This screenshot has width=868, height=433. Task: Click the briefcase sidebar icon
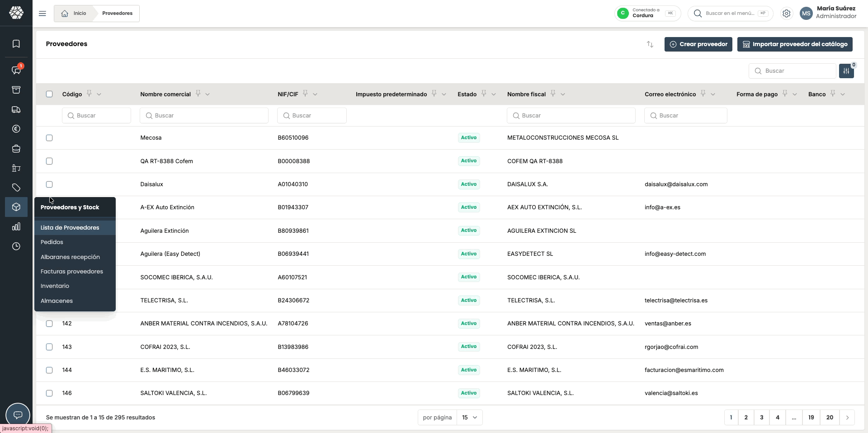tap(16, 149)
